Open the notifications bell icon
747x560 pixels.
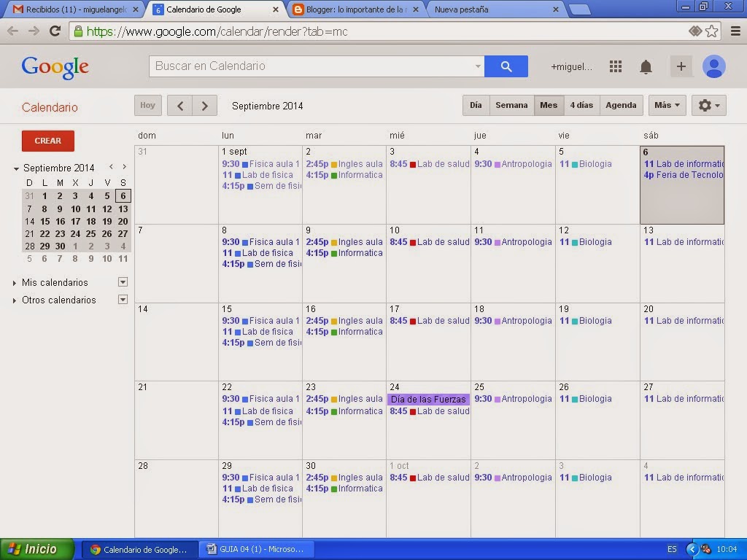(x=646, y=66)
